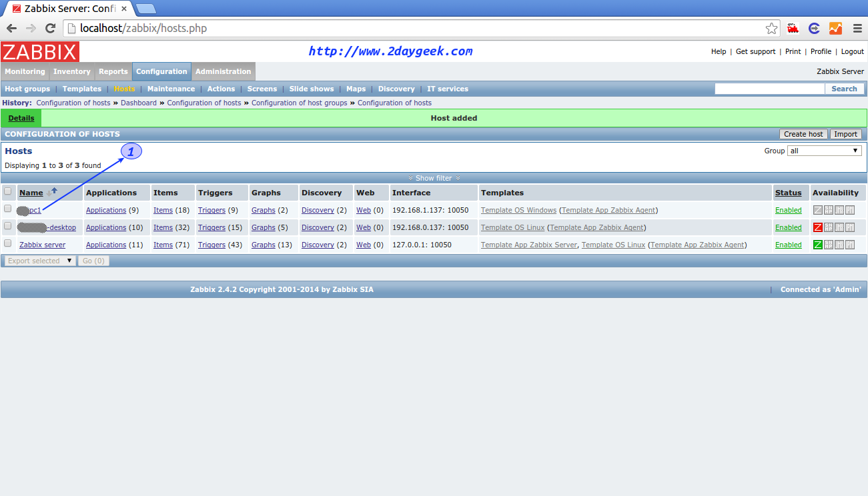Viewport: 868px width, 496px height.
Task: Click Template OS Windows link
Action: pyautogui.click(x=518, y=210)
